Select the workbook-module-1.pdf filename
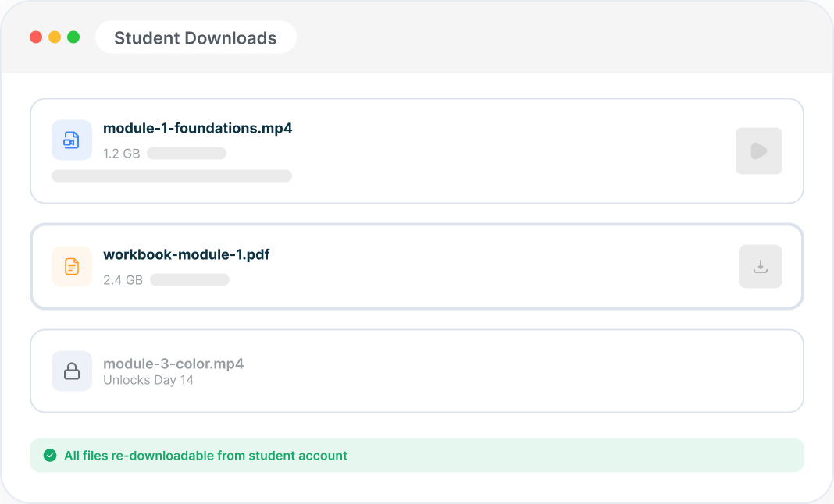The image size is (834, 504). pyautogui.click(x=186, y=254)
